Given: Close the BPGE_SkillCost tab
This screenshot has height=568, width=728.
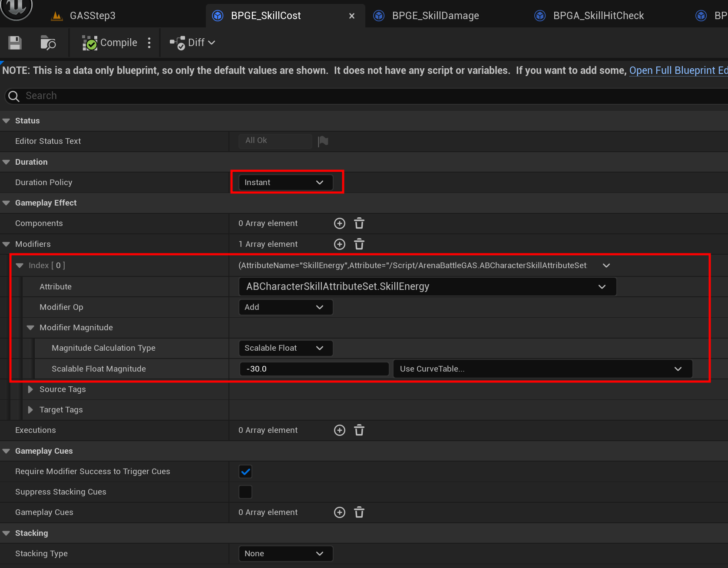Looking at the screenshot, I should click(x=352, y=16).
